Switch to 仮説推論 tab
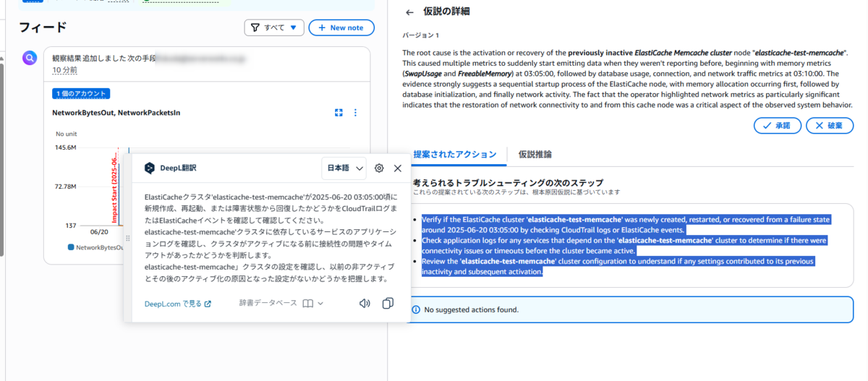Viewport: 868px width, 381px height. [535, 154]
